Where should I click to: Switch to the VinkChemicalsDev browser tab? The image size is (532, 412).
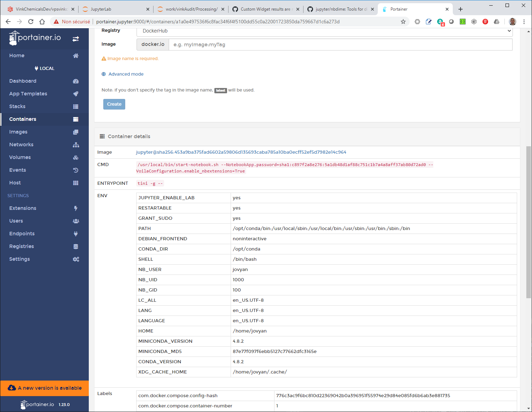coord(41,9)
